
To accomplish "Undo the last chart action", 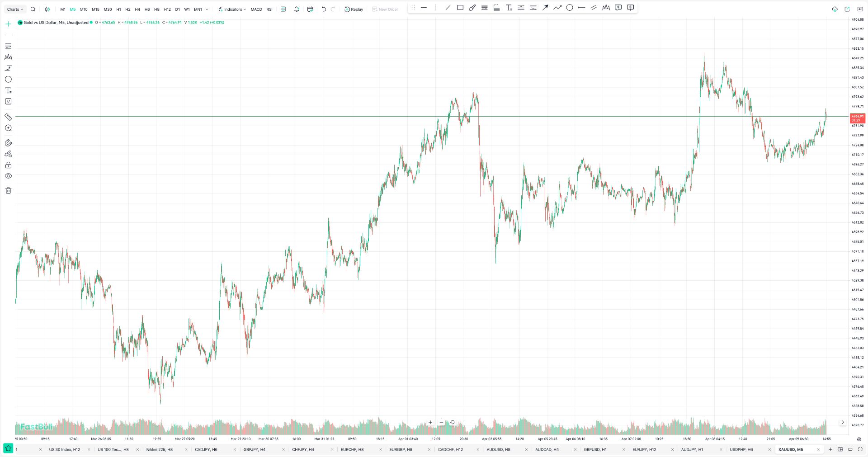I will click(x=324, y=9).
